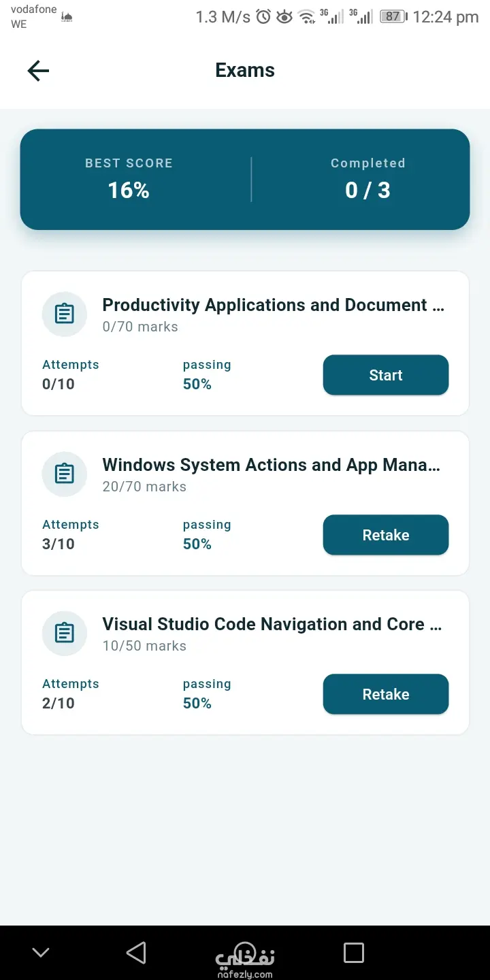Tap the clipboard icon beside Visual Studio Code exam
Screen dimensions: 490x980
[65, 634]
